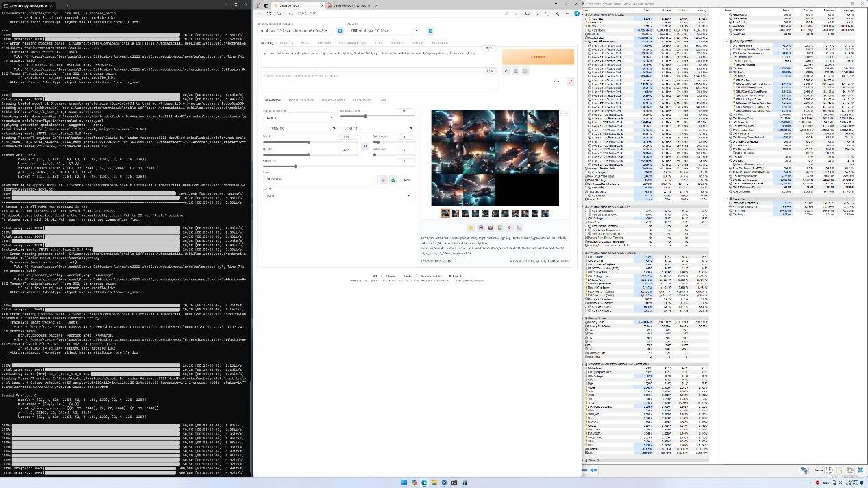Click the clear prompt trash icon
This screenshot has width=868, height=488.
[x=516, y=71]
